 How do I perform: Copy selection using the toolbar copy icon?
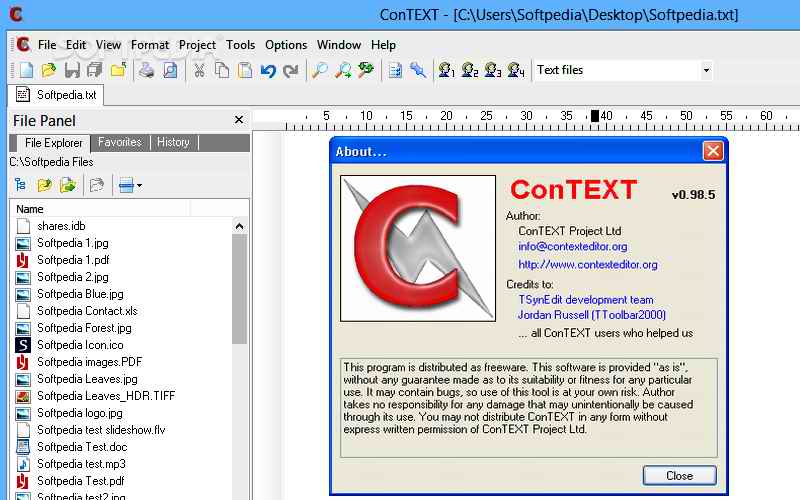pyautogui.click(x=222, y=70)
